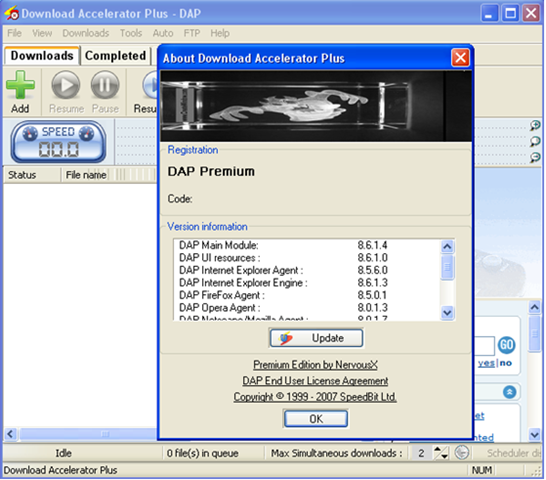
Task: Click the round arrow icon in status bar
Action: click(x=462, y=453)
